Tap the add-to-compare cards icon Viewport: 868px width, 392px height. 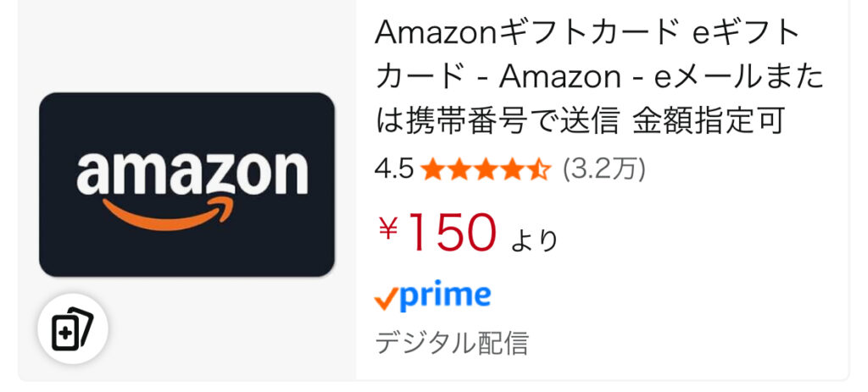[72, 329]
